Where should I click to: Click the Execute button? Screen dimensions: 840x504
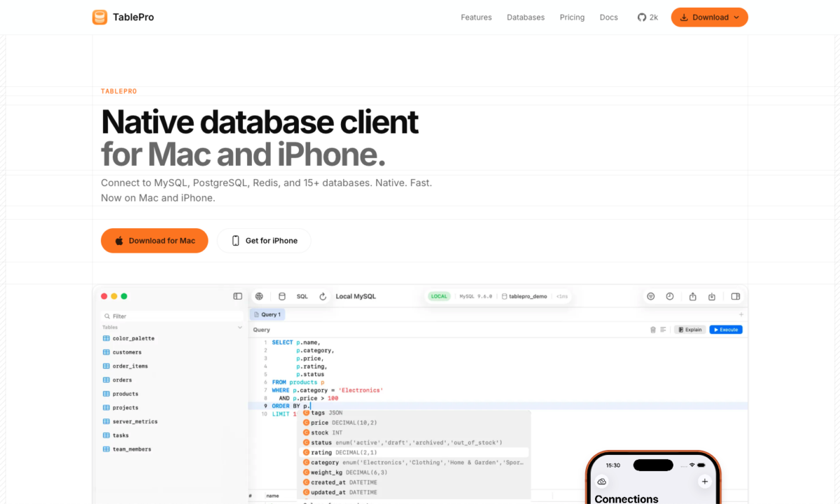[726, 330]
